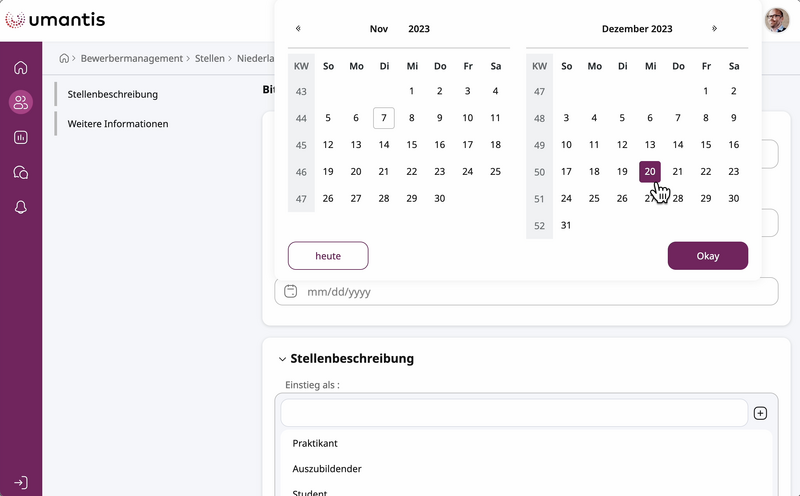This screenshot has height=496, width=800.
Task: Click the add icon next to Einstieg field
Action: [x=760, y=413]
